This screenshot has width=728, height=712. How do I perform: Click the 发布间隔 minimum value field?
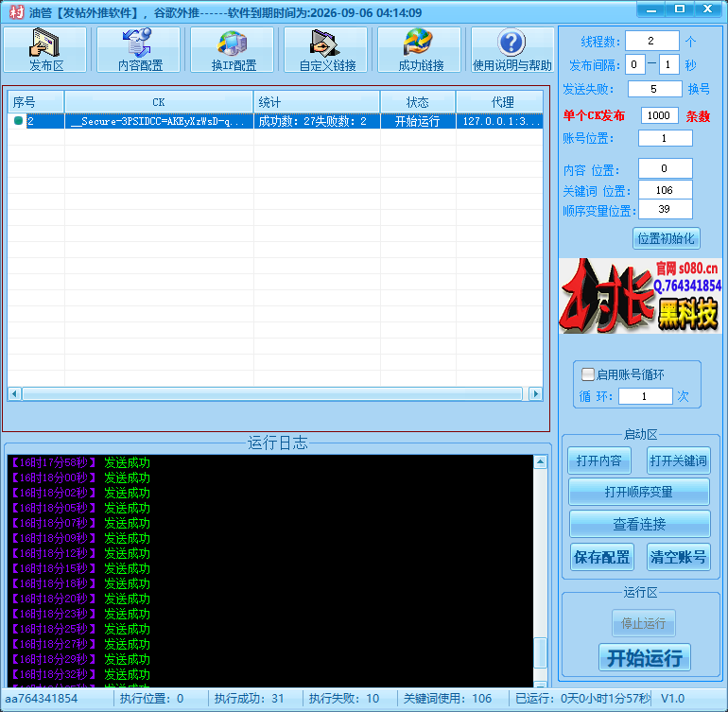(634, 64)
